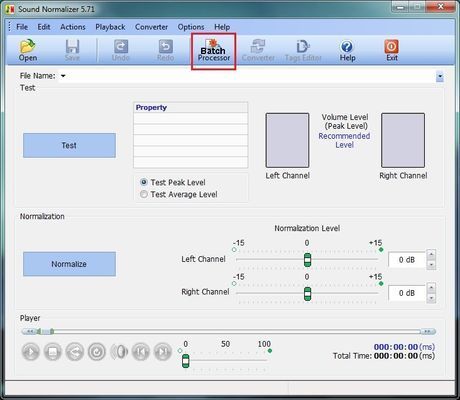The width and height of the screenshot is (460, 400).
Task: Increase Left Channel dB with up arrow
Action: coord(431,255)
